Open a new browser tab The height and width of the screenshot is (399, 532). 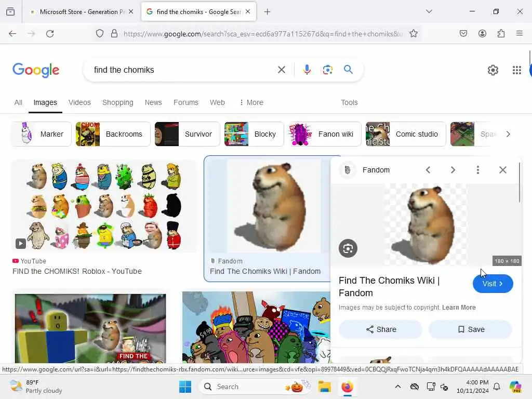click(x=267, y=12)
